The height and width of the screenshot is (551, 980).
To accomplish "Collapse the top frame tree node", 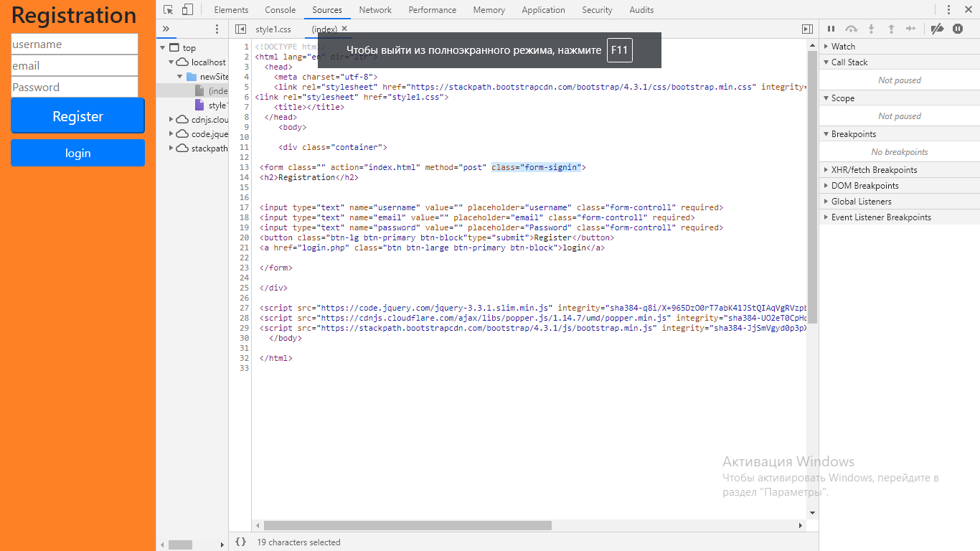I will (x=163, y=48).
